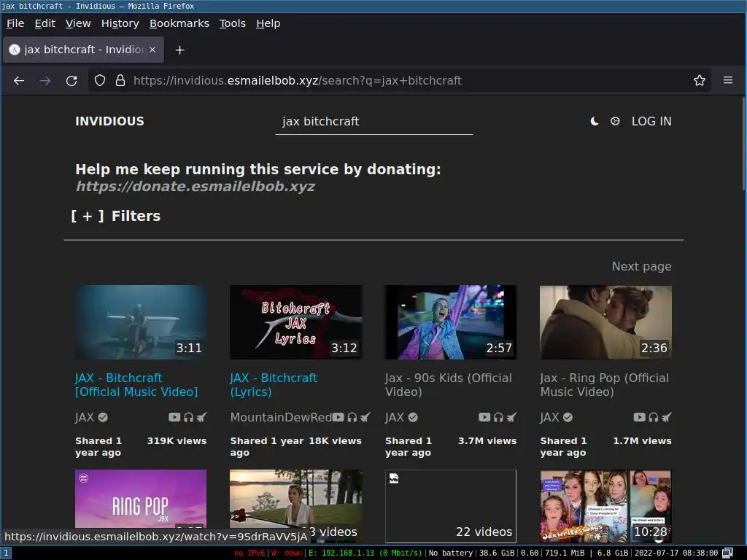Screen dimensions: 747x560
Task: Watch on YouTube icon for MountainDewRed Lyrics video
Action: tap(338, 417)
